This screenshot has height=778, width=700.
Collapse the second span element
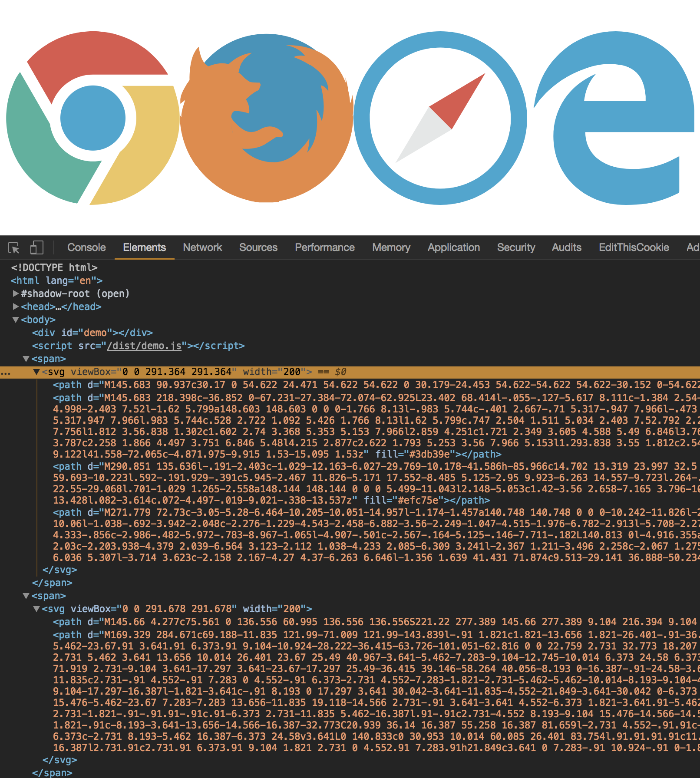[26, 596]
